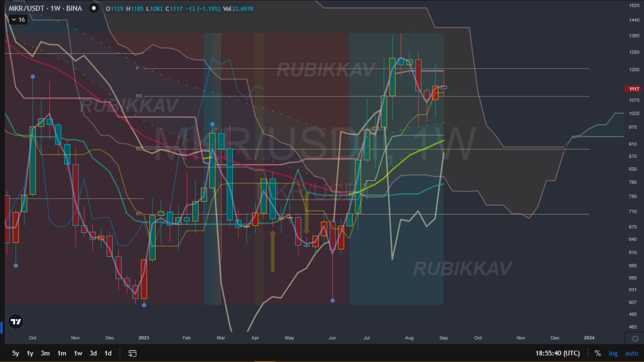The image size is (644, 362).
Task: Select the 1w time range
Action: (78, 353)
